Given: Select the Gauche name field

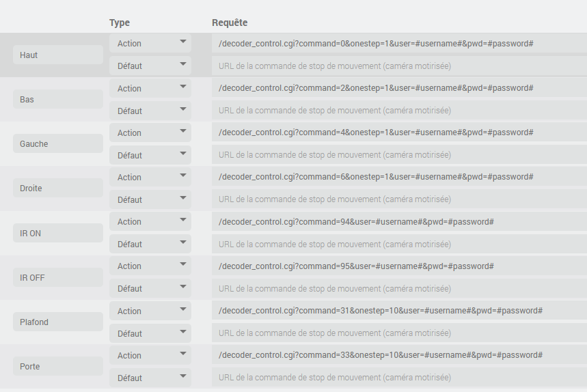Looking at the screenshot, I should [58, 143].
